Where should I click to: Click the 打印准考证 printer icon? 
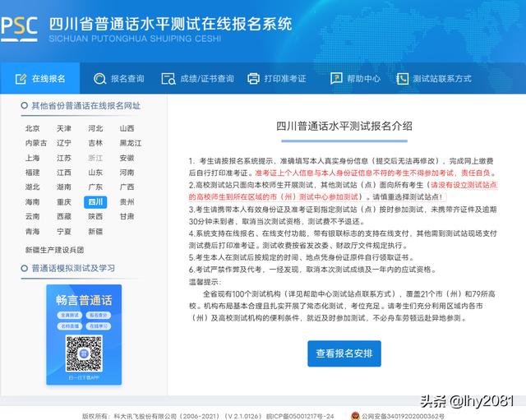tap(253, 79)
